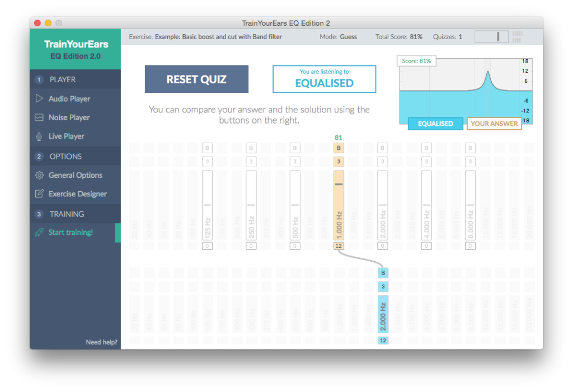Image resolution: width=573 pixels, height=392 pixels.
Task: Switch the graph view to YOUR ANSWER
Action: coord(494,124)
